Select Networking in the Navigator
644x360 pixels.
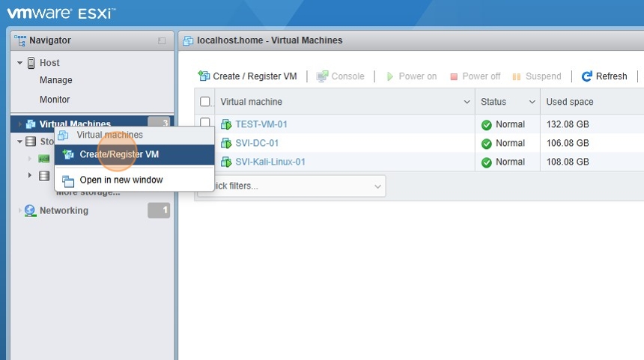pos(64,210)
